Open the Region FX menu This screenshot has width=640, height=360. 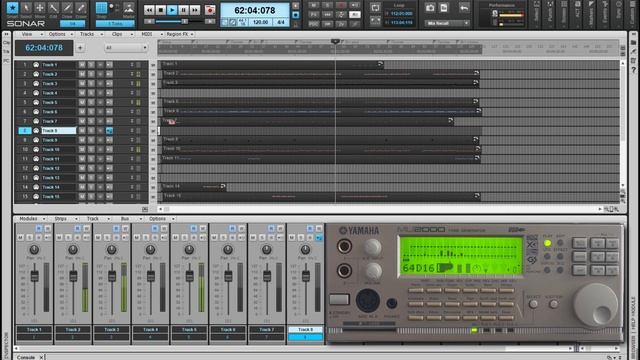tap(177, 34)
